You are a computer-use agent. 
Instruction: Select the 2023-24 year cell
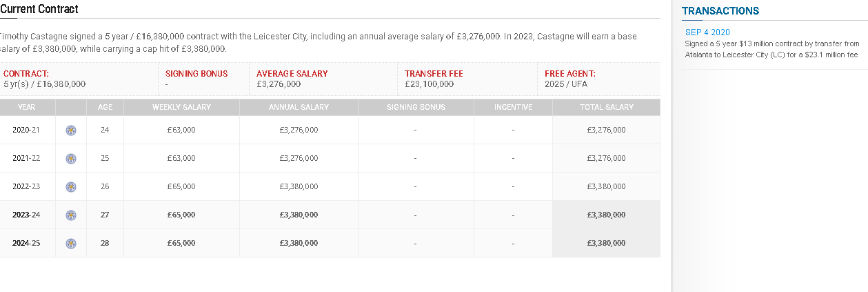[27, 215]
